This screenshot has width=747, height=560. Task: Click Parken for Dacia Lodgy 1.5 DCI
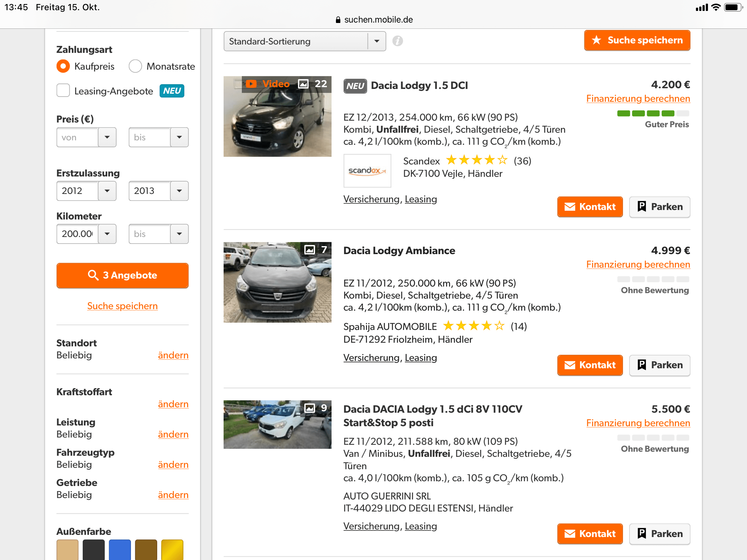coord(659,207)
